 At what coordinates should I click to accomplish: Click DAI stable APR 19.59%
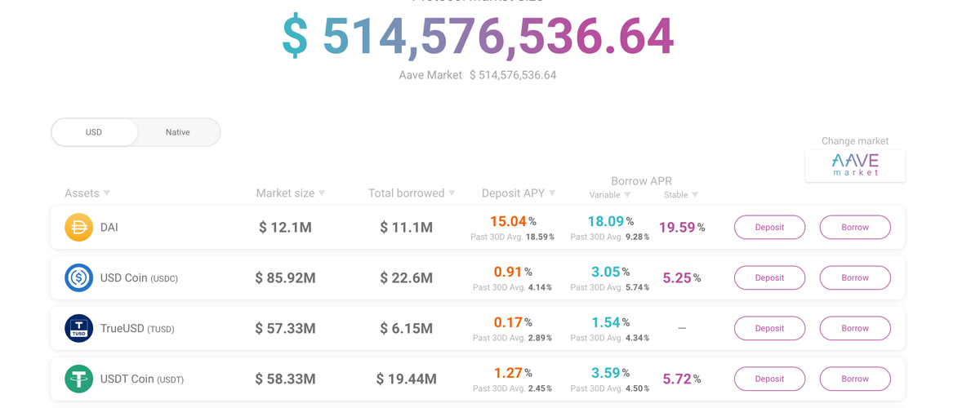point(682,228)
